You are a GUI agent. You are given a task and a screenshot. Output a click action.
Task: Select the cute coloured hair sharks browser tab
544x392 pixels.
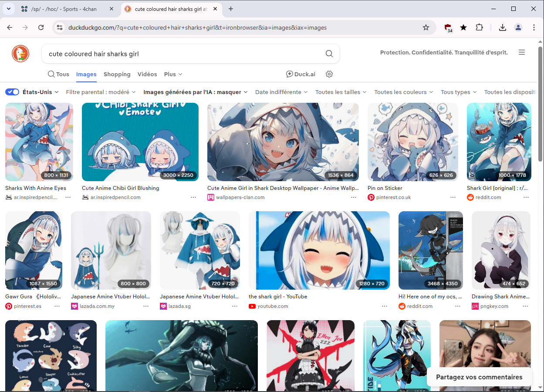point(171,9)
